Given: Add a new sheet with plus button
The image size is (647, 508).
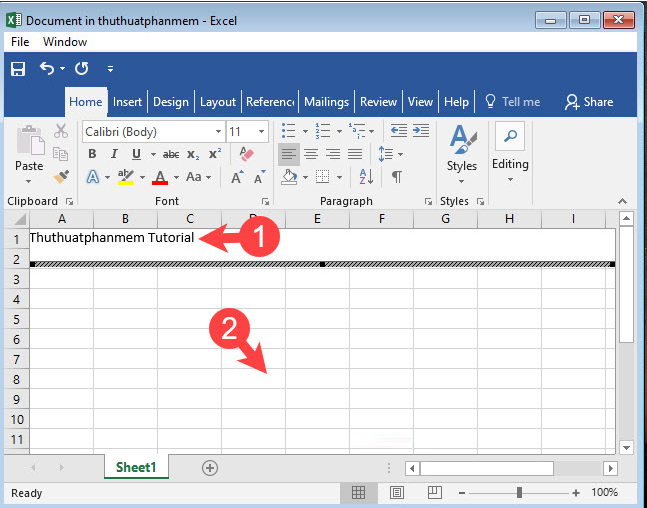Looking at the screenshot, I should tap(210, 468).
